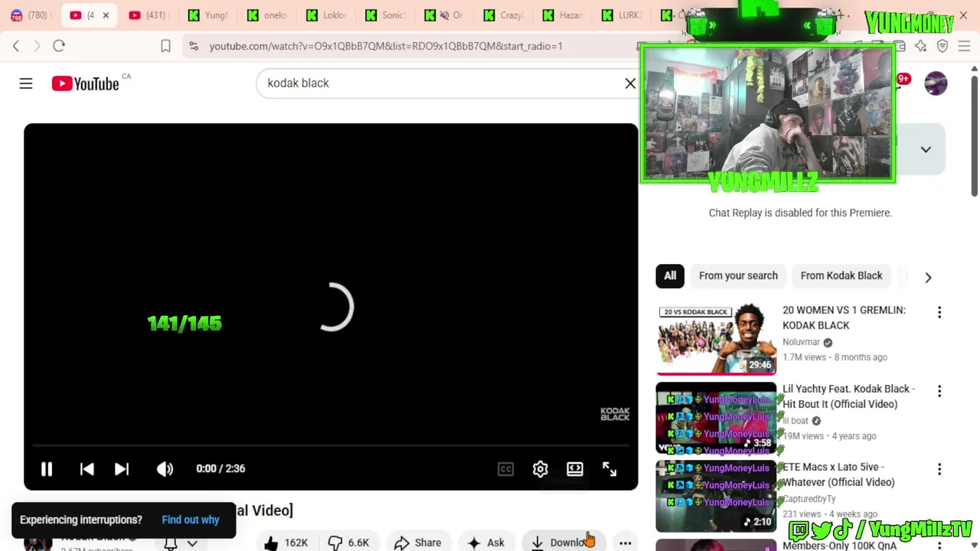The height and width of the screenshot is (551, 980).
Task: Expand notification options chevron
Action: click(x=192, y=543)
